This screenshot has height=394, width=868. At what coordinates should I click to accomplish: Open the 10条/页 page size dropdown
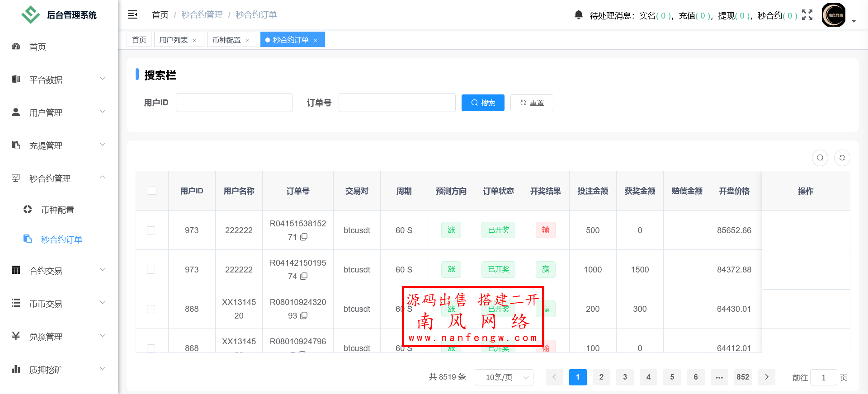click(x=504, y=377)
